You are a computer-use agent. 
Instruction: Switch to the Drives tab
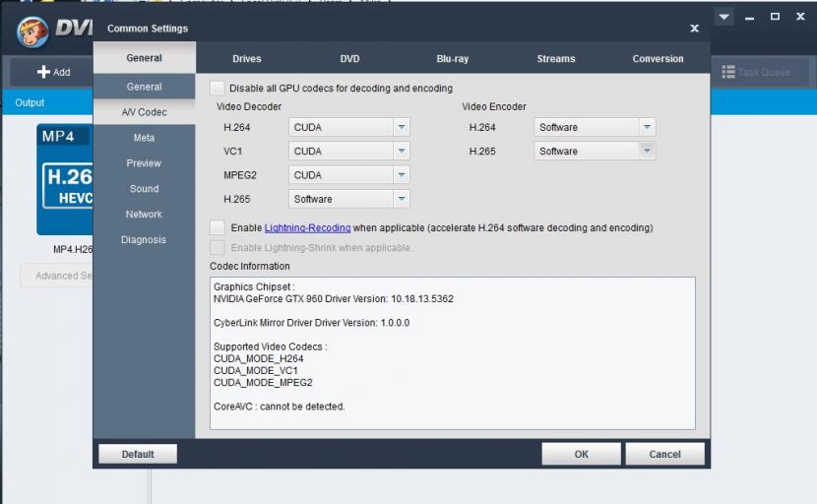(x=247, y=59)
